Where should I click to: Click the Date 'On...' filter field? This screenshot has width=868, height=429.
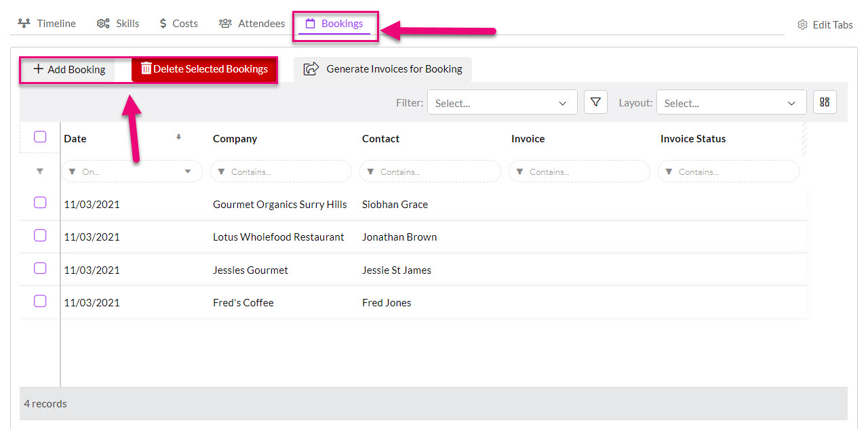coord(132,171)
